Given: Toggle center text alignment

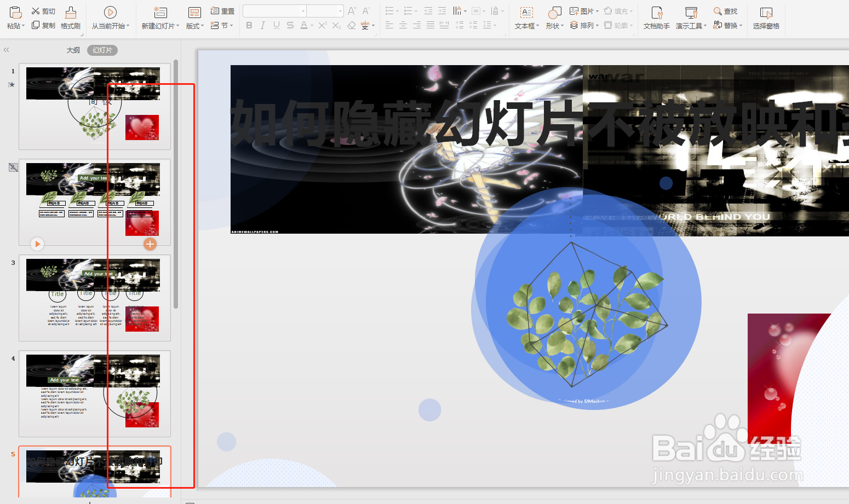Looking at the screenshot, I should [x=403, y=25].
